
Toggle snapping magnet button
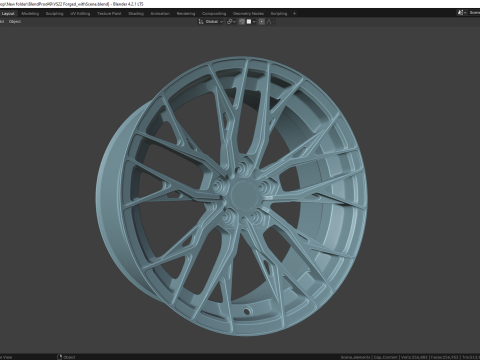[242, 22]
